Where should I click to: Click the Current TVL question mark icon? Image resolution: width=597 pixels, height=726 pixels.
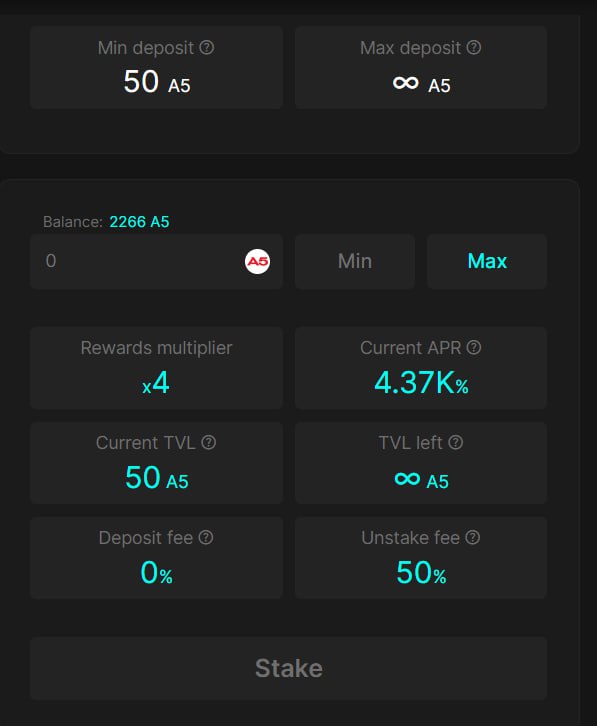208,442
